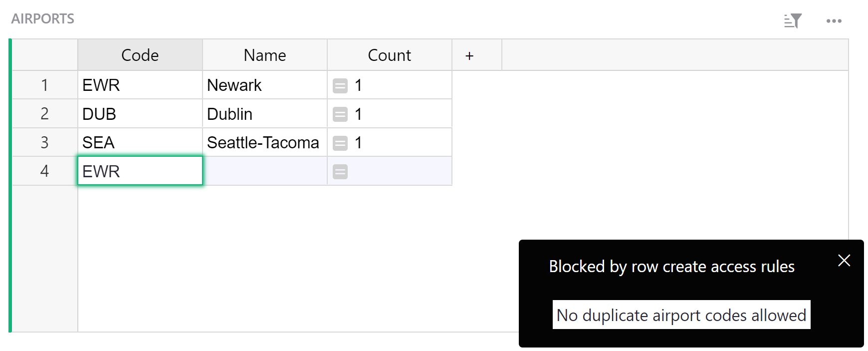The height and width of the screenshot is (351, 868).
Task: Click the record icon in Dublin's Count cell
Action: [x=340, y=113]
